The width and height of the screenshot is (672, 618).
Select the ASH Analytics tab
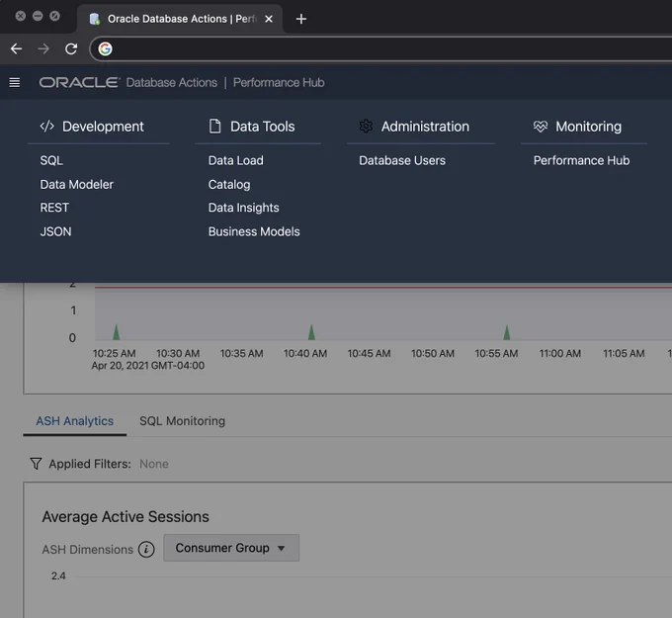pyautogui.click(x=74, y=421)
